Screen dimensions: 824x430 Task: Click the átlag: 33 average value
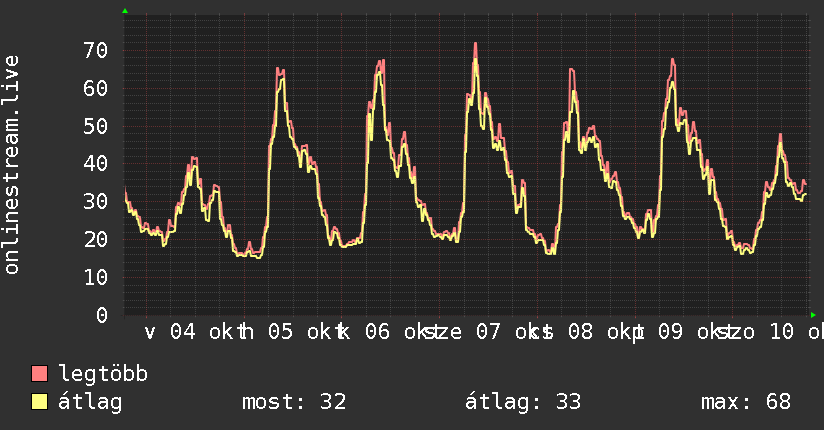coord(523,402)
